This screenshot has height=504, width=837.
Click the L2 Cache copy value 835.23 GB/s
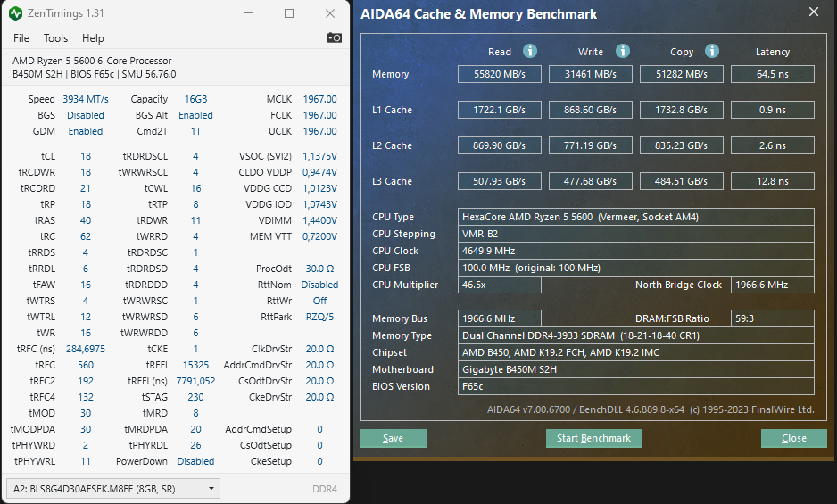click(x=682, y=145)
